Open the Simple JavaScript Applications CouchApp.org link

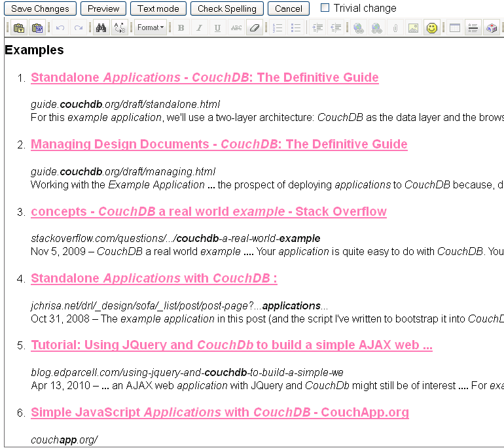(x=219, y=413)
